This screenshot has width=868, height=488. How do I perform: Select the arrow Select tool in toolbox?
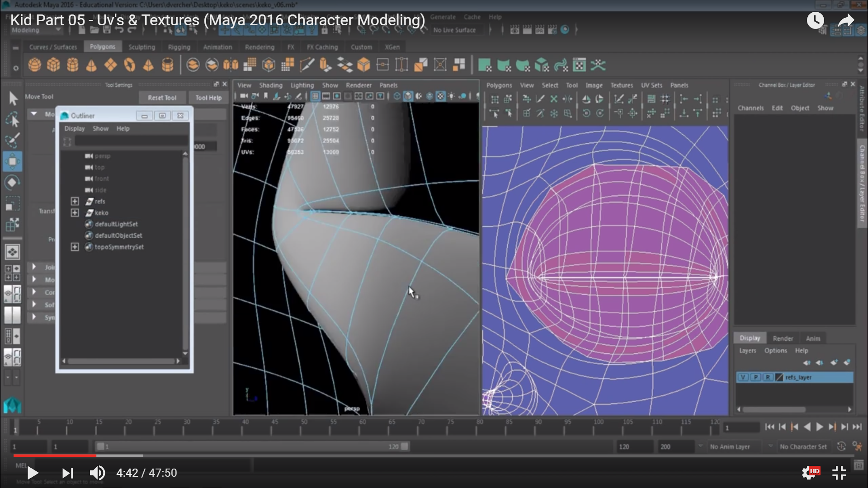tap(13, 98)
